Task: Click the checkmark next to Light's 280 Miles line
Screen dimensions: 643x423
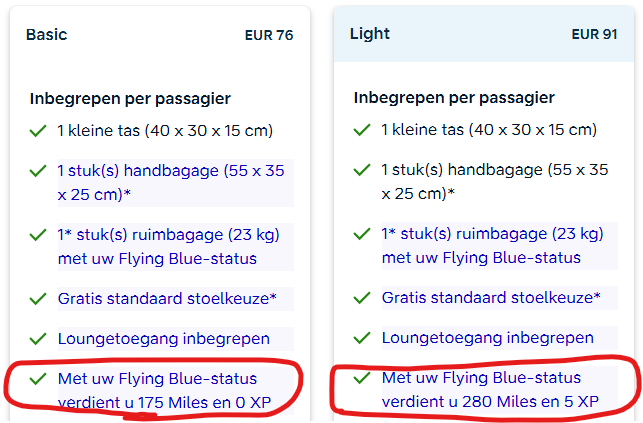Action: point(363,379)
